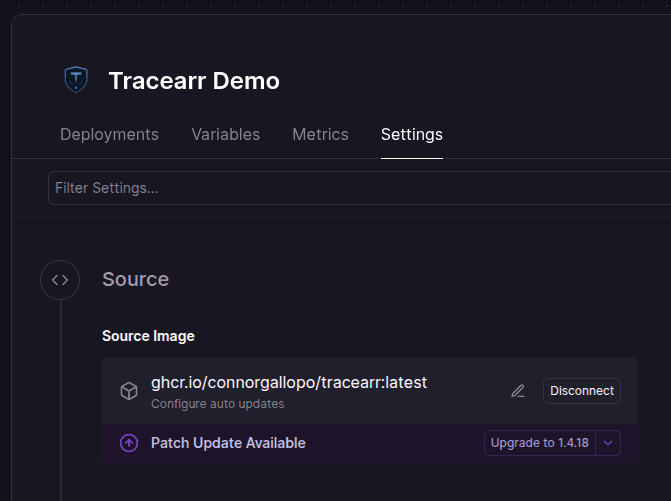Click the Tracearr shield logo icon

(x=76, y=80)
